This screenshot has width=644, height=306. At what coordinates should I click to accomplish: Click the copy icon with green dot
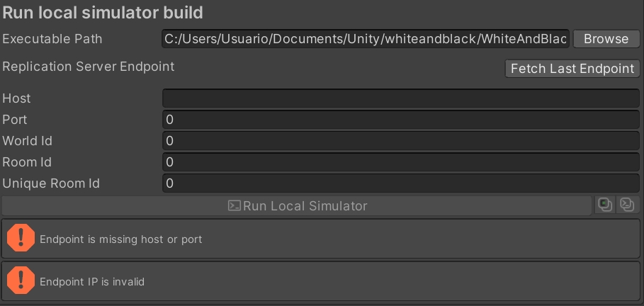tap(605, 205)
